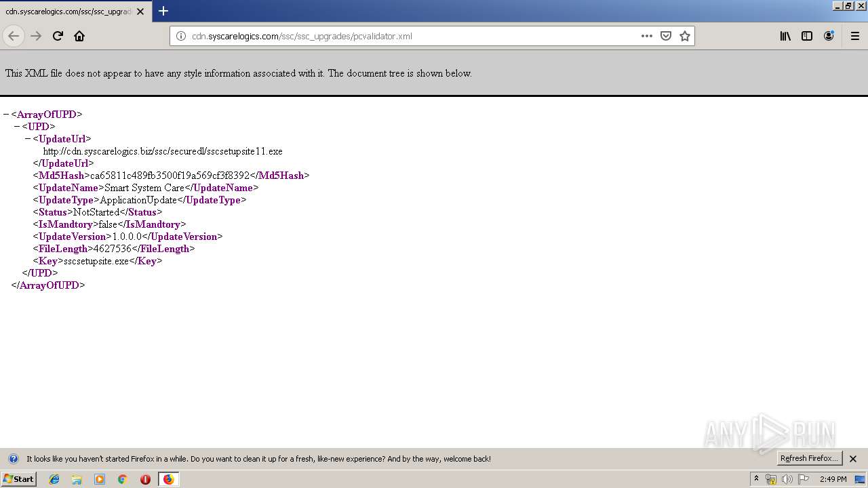Open Opera from taskbar
This screenshot has height=488, width=868.
pos(145,479)
